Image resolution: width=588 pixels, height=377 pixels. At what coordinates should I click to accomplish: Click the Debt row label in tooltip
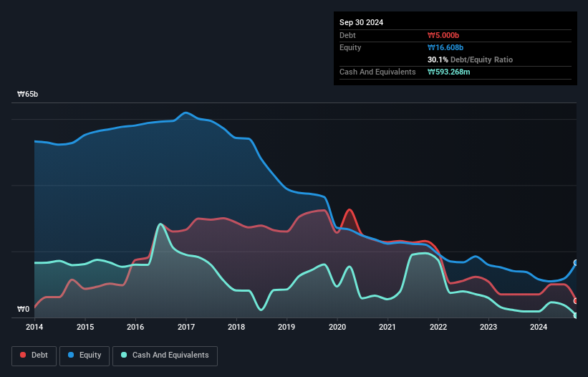[347, 35]
